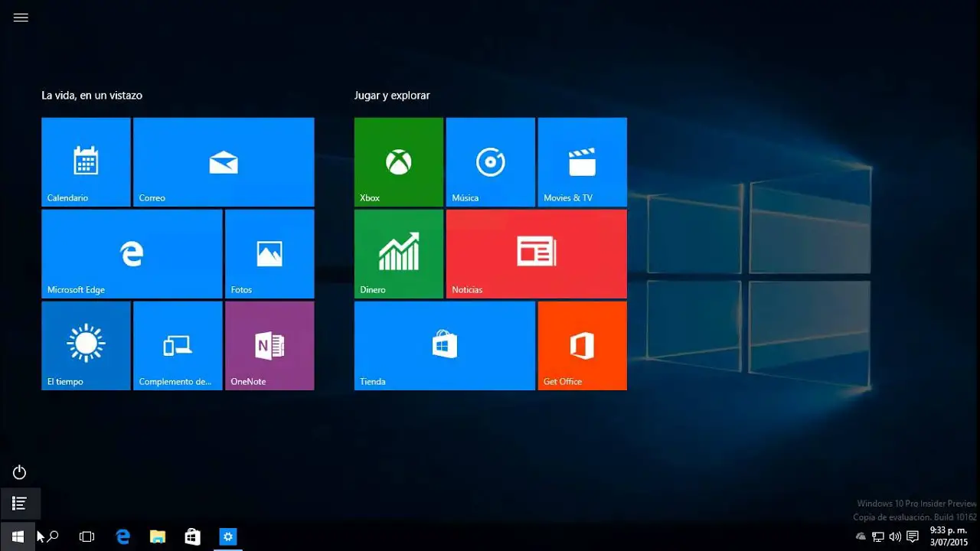Open the Action Center notifications icon
980x551 pixels.
[x=913, y=536]
